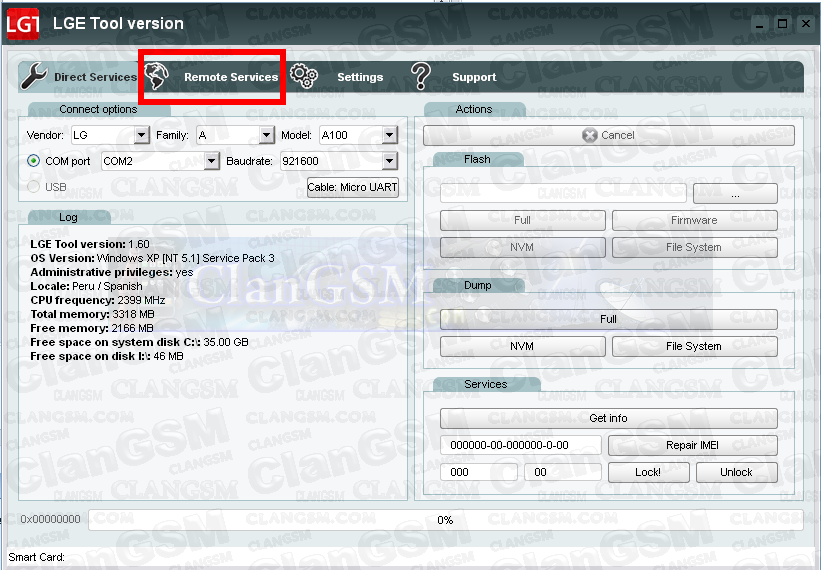Click the Full button in Flash section

[x=523, y=220]
